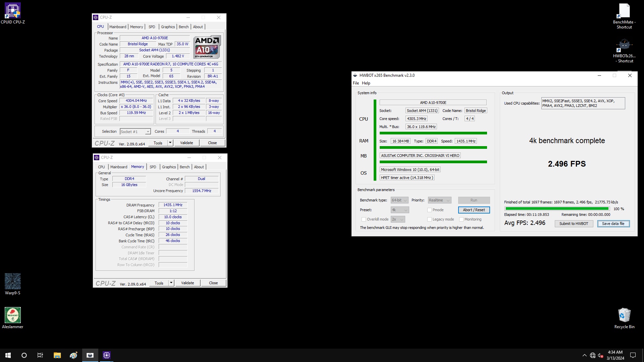Click the Multiplier x 36.0 value

point(136,107)
